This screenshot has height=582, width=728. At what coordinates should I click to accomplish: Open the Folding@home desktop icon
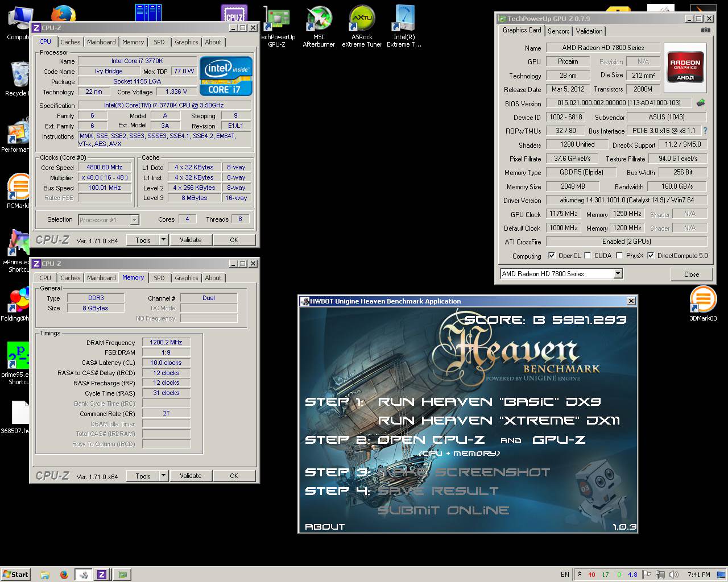(17, 305)
